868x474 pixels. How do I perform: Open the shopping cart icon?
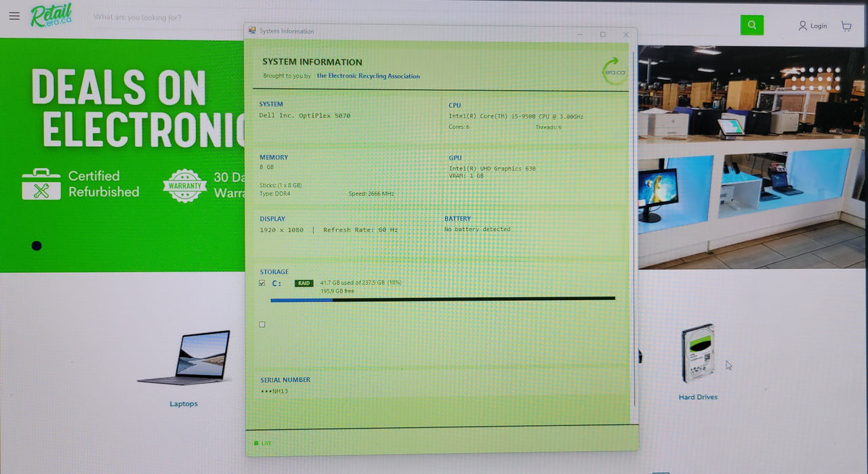click(846, 26)
